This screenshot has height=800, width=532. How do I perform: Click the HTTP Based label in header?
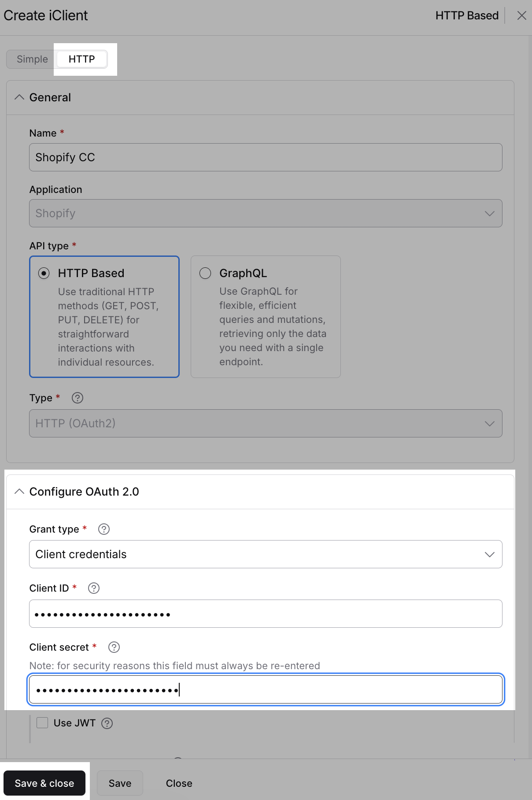coord(467,15)
